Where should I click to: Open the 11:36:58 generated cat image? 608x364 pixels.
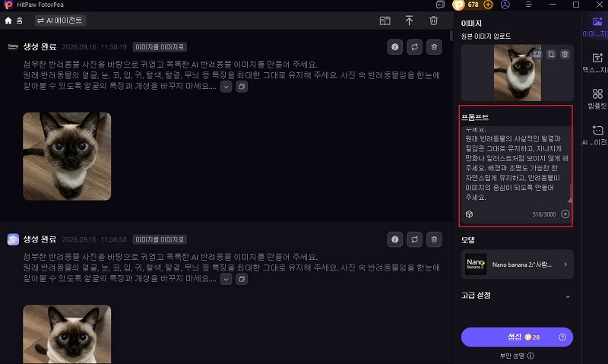pyautogui.click(x=67, y=334)
